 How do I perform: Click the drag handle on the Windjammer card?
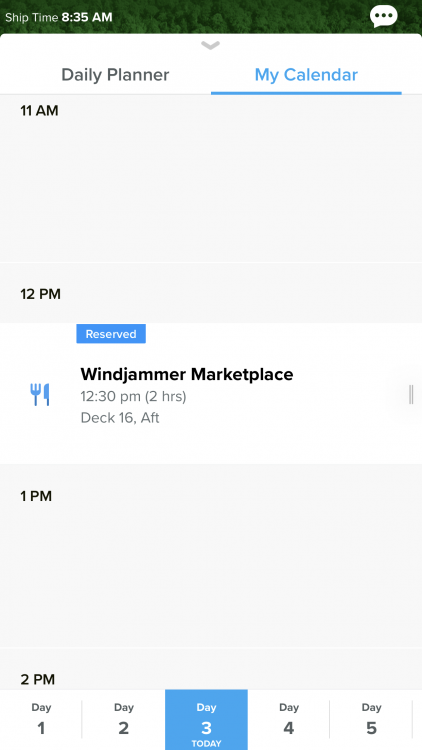pyautogui.click(x=411, y=395)
